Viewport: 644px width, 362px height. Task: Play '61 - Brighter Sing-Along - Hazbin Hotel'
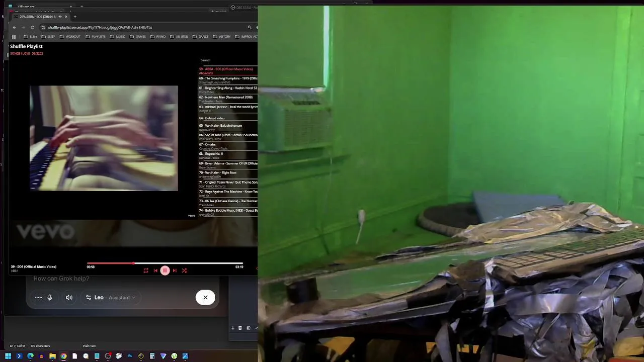228,89
